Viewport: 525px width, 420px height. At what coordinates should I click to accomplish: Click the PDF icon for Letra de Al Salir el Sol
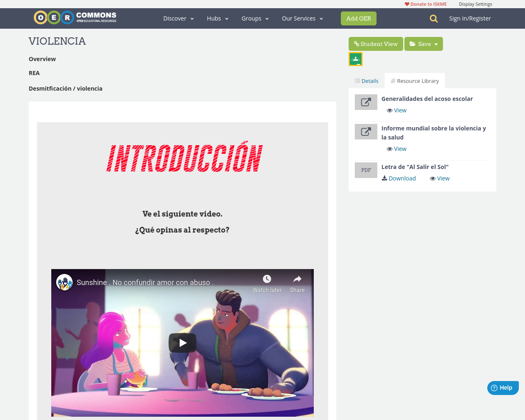[366, 169]
